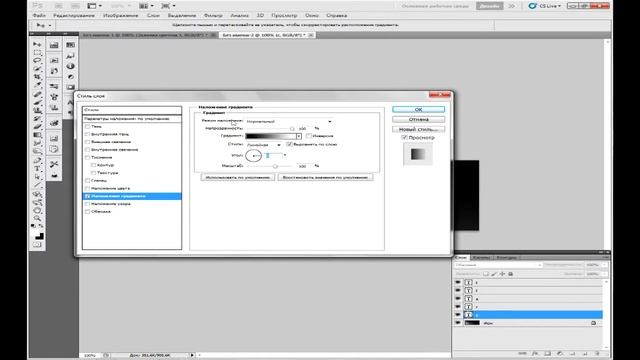The image size is (640, 360).
Task: Open the Редактирование menu
Action: tap(74, 16)
